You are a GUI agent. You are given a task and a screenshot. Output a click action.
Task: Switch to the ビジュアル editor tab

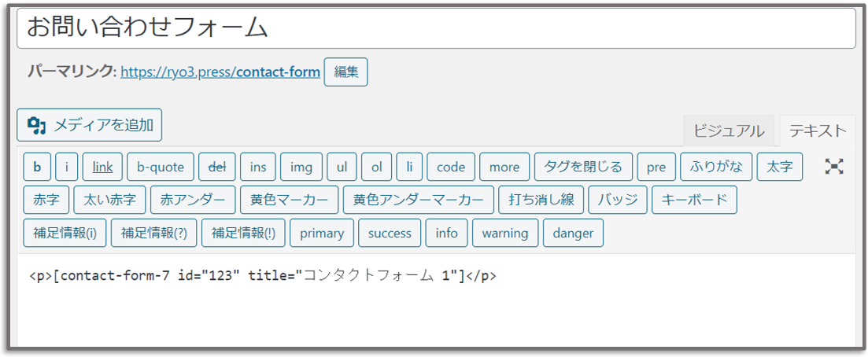tap(729, 131)
